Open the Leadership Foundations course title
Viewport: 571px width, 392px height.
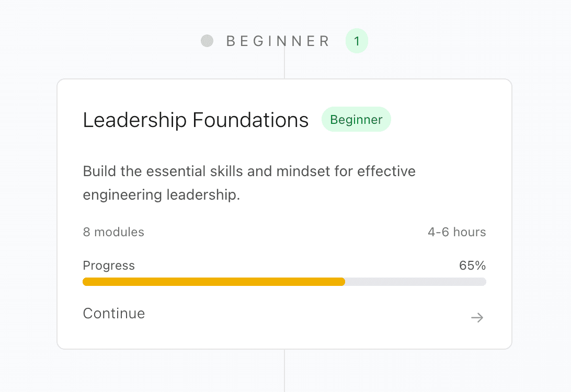pyautogui.click(x=195, y=120)
